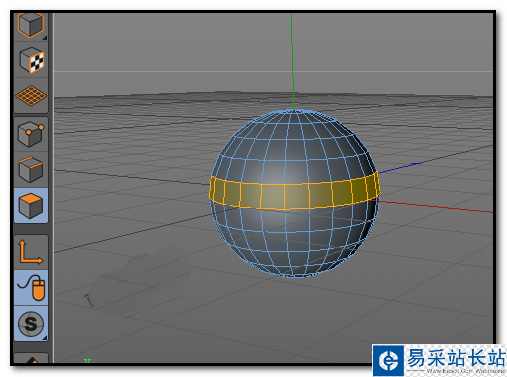Open the Snap icon's flyout arrow
The image size is (507, 377).
coord(45,337)
